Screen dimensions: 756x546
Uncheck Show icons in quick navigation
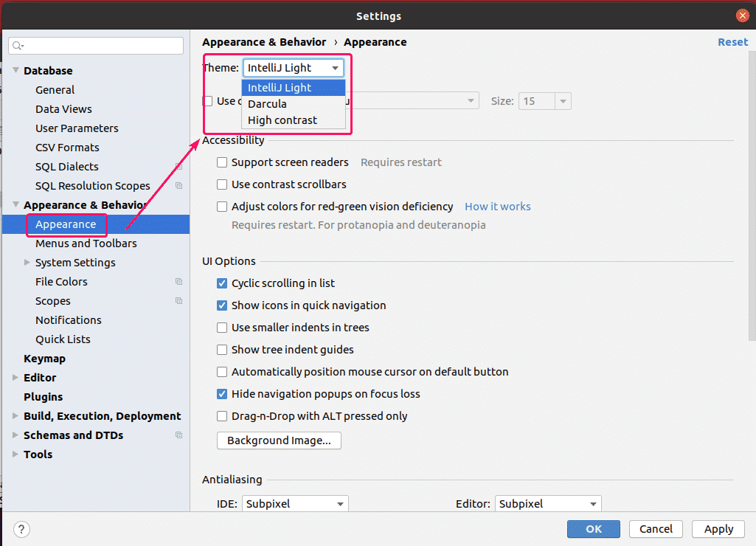tap(222, 305)
